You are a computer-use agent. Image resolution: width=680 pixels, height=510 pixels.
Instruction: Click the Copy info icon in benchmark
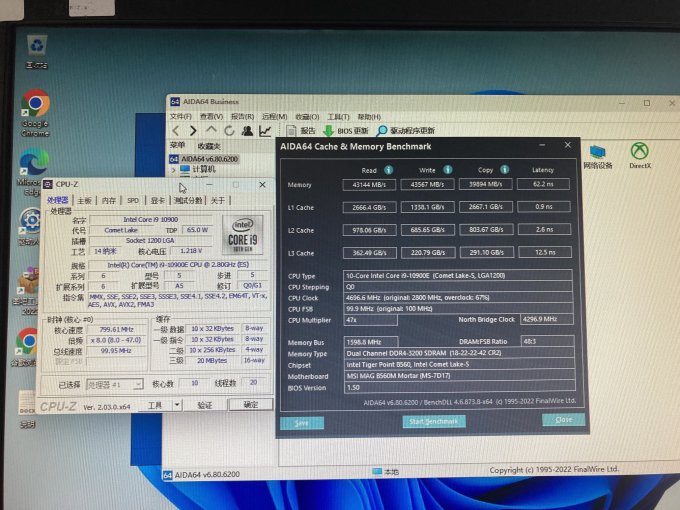coord(504,170)
